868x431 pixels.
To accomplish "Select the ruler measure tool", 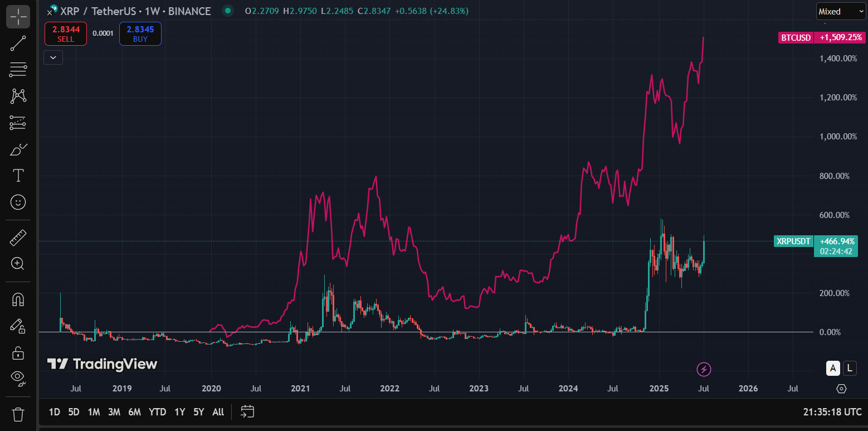I will (x=18, y=238).
